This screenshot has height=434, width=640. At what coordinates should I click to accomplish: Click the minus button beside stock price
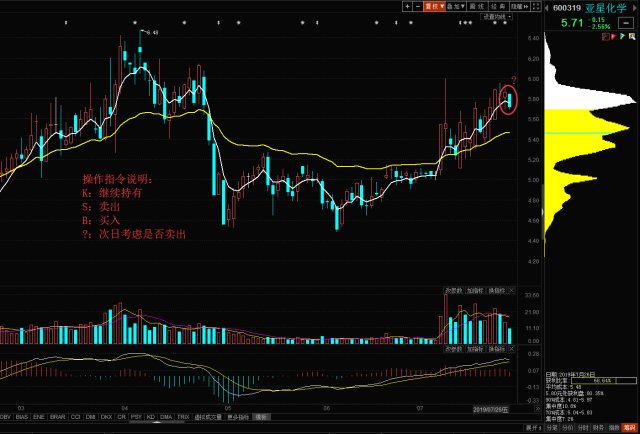point(626,22)
